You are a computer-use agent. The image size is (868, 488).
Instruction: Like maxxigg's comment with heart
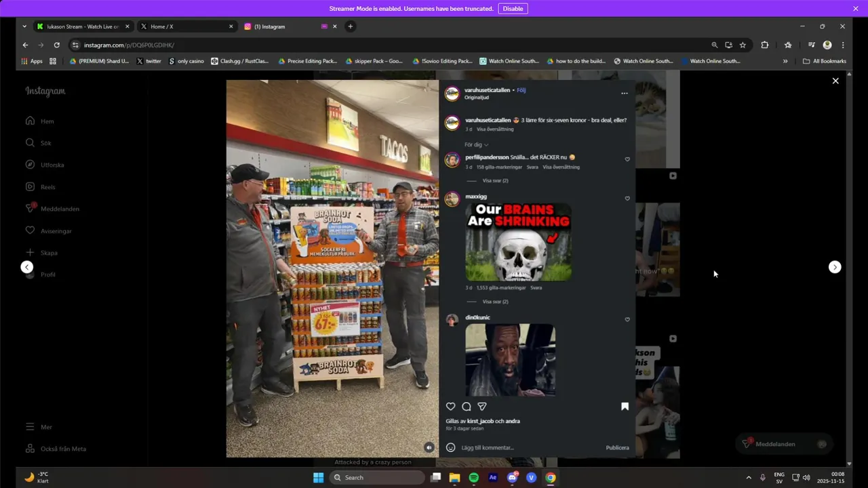pyautogui.click(x=627, y=199)
